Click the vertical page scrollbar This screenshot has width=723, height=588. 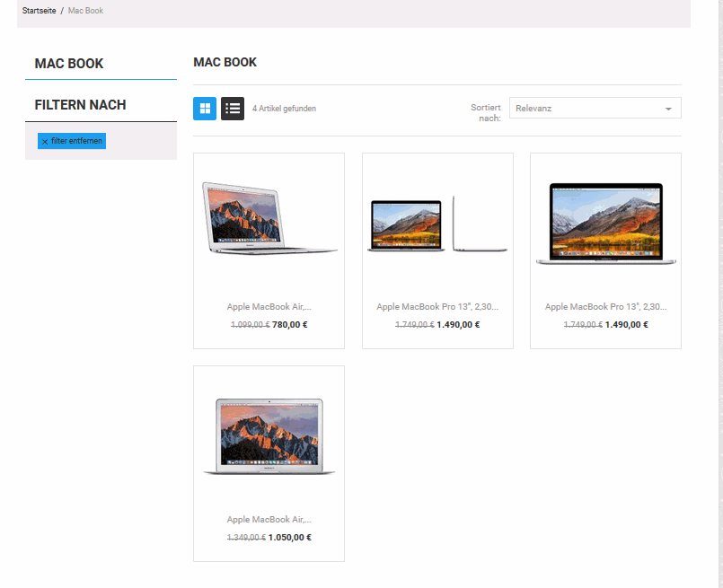[x=720, y=294]
